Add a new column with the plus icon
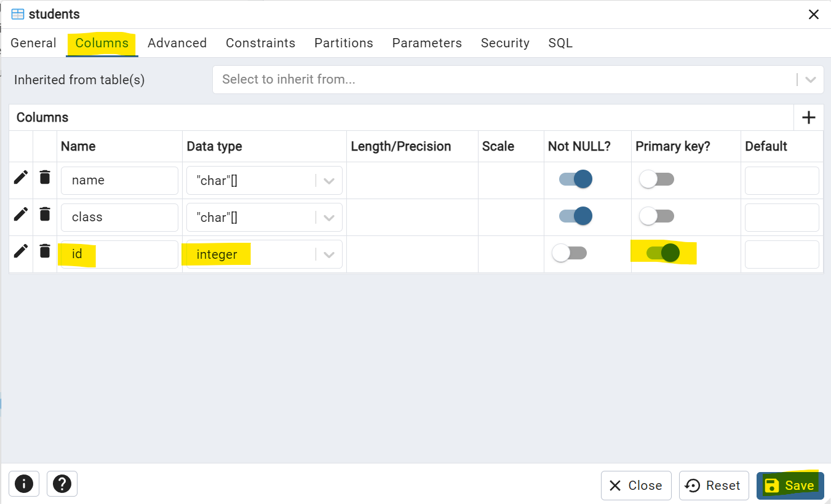Viewport: 831px width, 504px height. (x=808, y=117)
